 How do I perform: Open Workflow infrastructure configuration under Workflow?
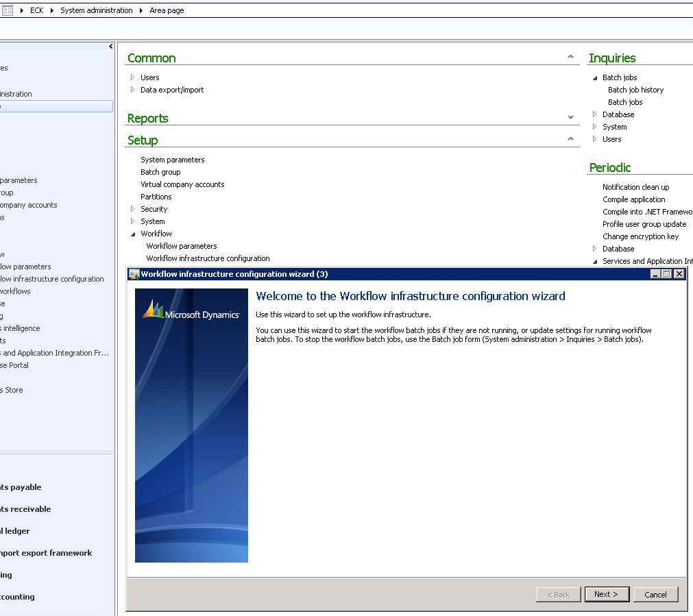pos(206,258)
